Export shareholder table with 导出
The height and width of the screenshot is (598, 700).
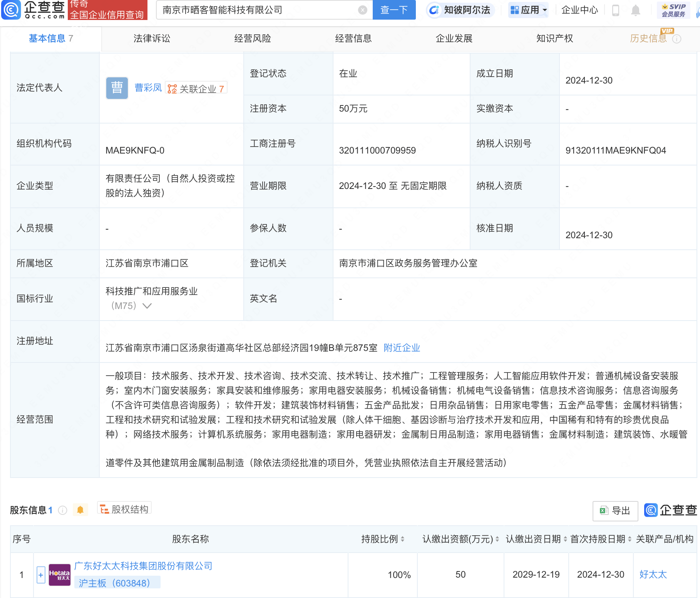(615, 511)
